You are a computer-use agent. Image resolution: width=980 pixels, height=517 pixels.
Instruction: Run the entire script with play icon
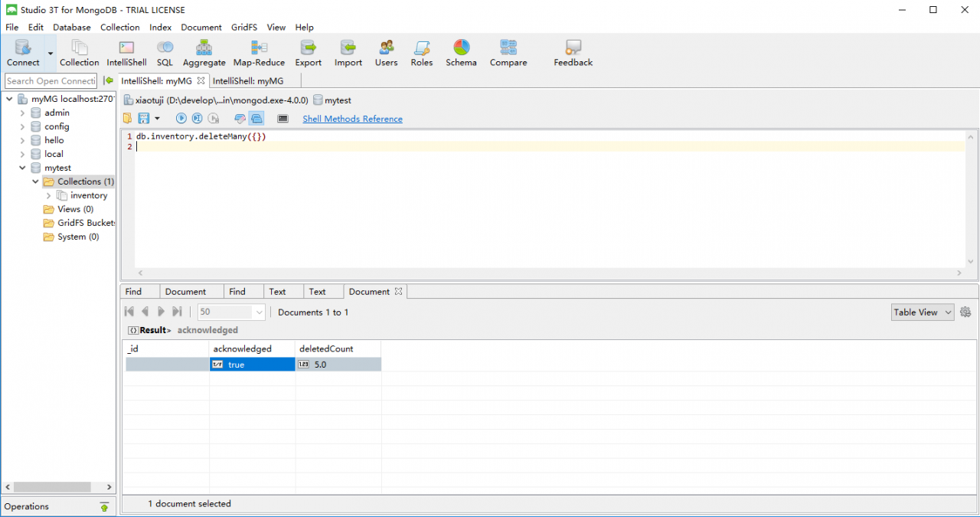pyautogui.click(x=181, y=119)
